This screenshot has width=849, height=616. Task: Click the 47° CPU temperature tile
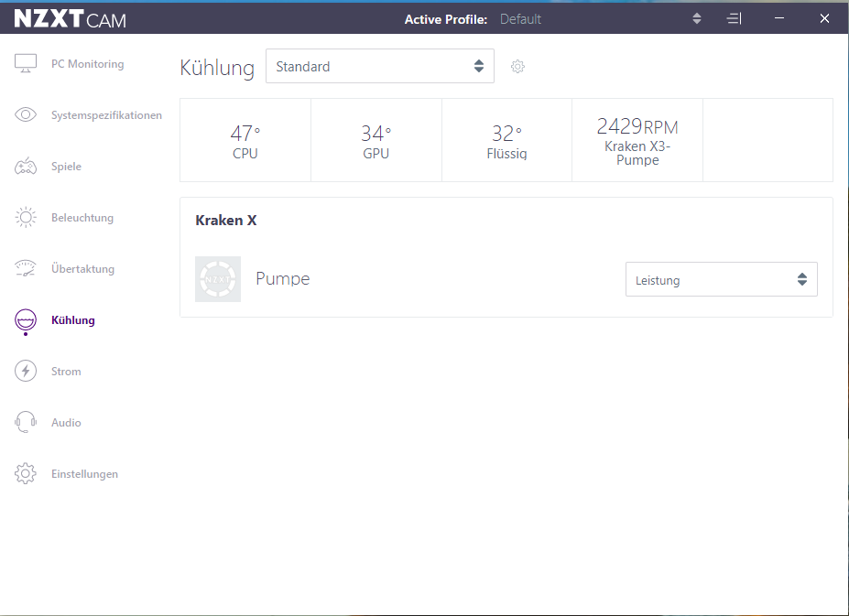(245, 140)
